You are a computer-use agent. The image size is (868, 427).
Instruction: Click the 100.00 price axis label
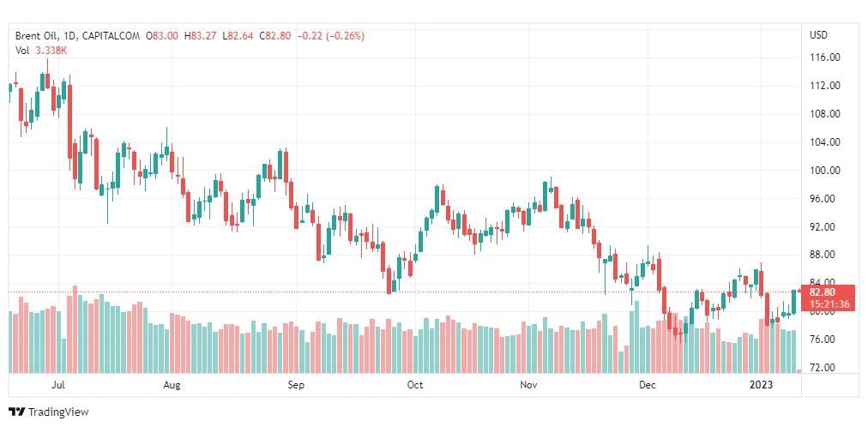(824, 171)
